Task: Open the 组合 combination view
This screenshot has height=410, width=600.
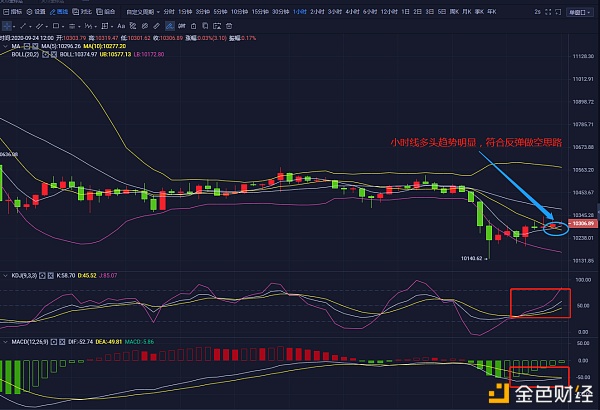Action: [x=106, y=12]
